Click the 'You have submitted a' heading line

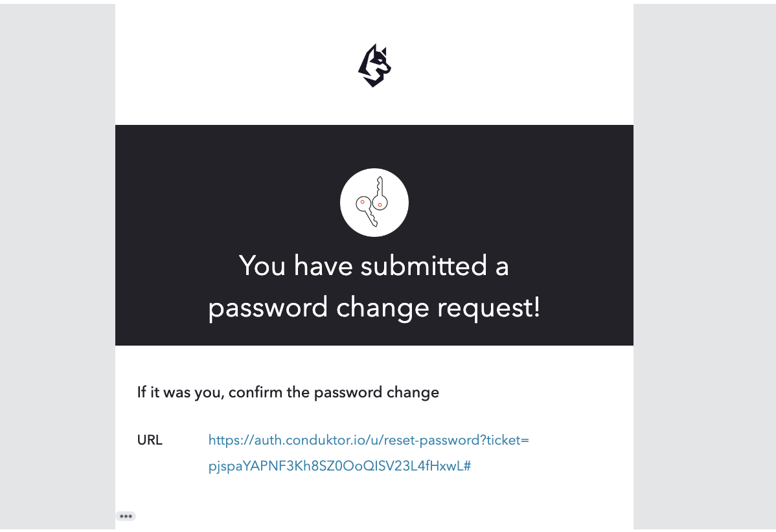pyautogui.click(x=374, y=266)
